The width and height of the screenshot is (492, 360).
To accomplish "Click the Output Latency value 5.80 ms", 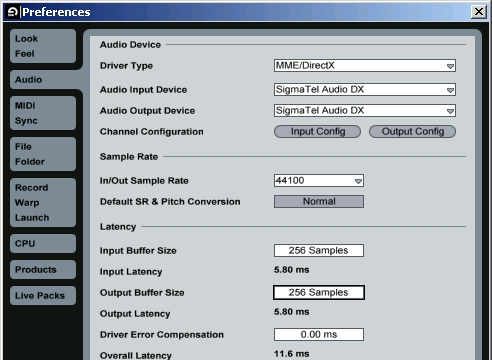I will pyautogui.click(x=292, y=312).
